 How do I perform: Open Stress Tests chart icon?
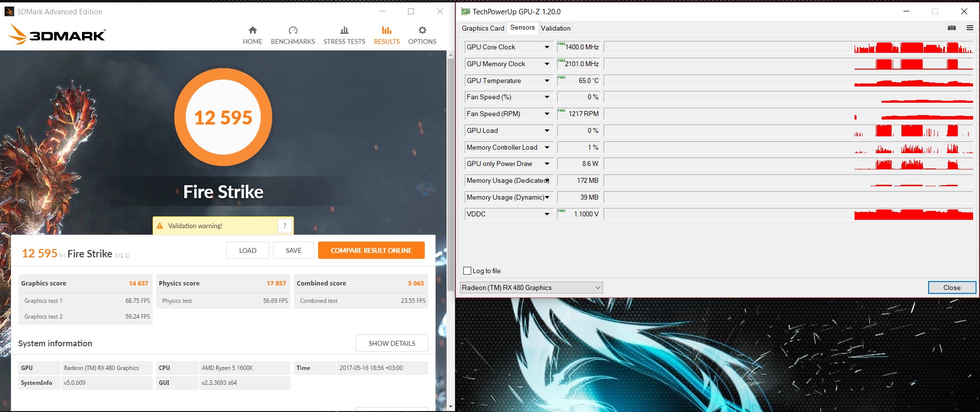344,30
